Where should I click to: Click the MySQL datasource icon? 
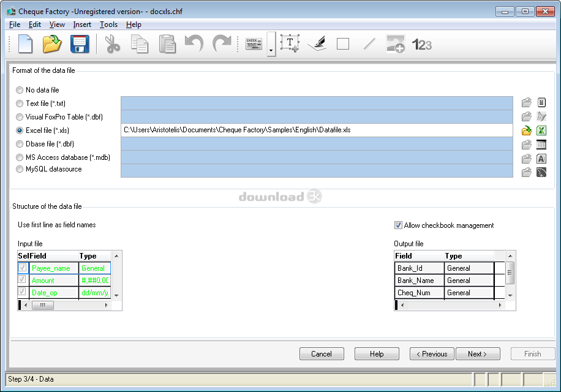tap(541, 172)
